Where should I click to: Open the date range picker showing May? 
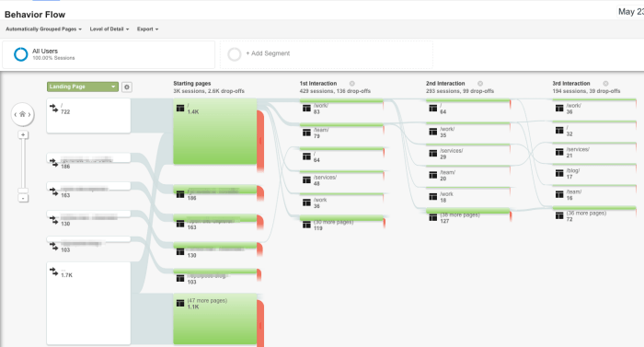[x=630, y=12]
